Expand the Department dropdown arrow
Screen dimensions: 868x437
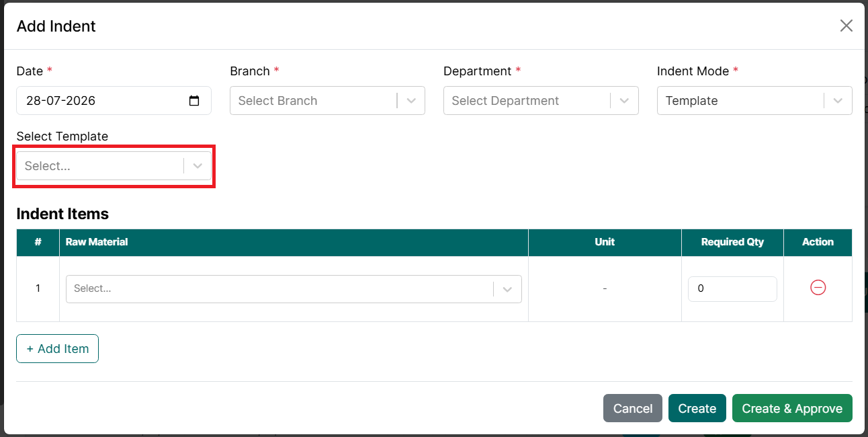(x=625, y=101)
